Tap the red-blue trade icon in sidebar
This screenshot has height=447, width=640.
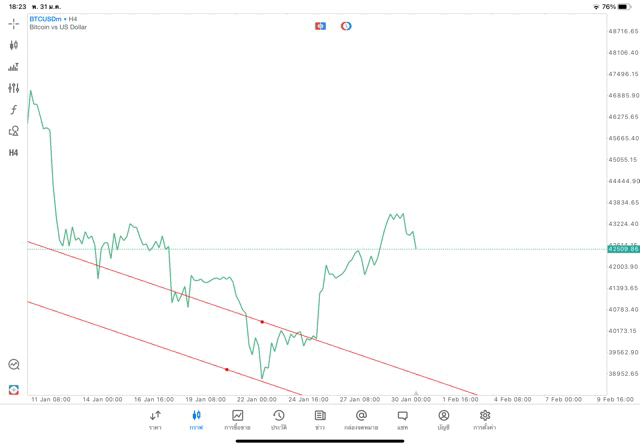14,389
